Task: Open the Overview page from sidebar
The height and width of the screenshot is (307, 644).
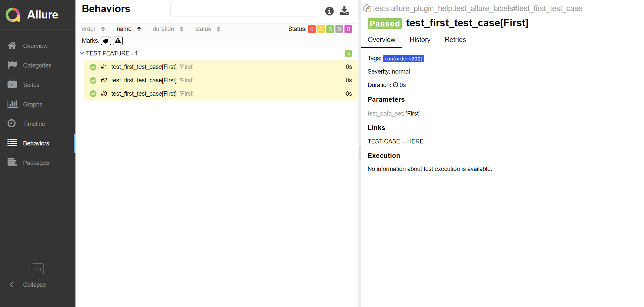Action: click(36, 46)
